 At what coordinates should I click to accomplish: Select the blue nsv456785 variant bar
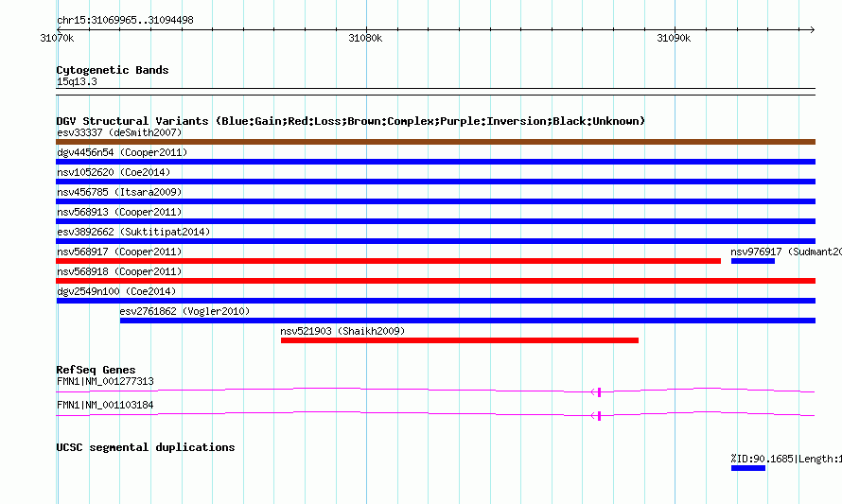tap(435, 201)
